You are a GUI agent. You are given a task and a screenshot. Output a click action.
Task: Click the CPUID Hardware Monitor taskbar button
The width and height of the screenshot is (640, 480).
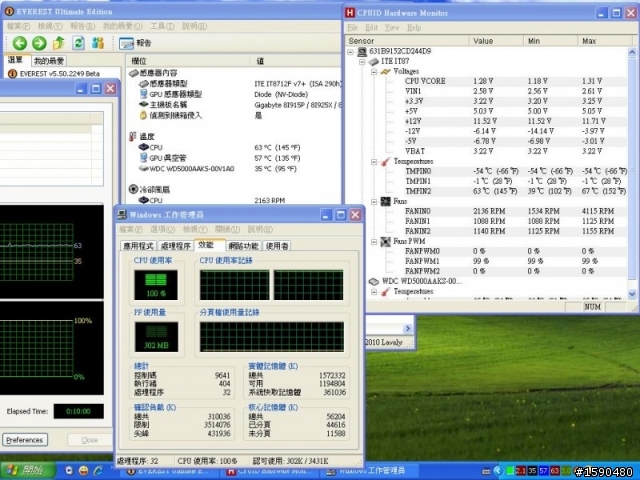click(271, 471)
